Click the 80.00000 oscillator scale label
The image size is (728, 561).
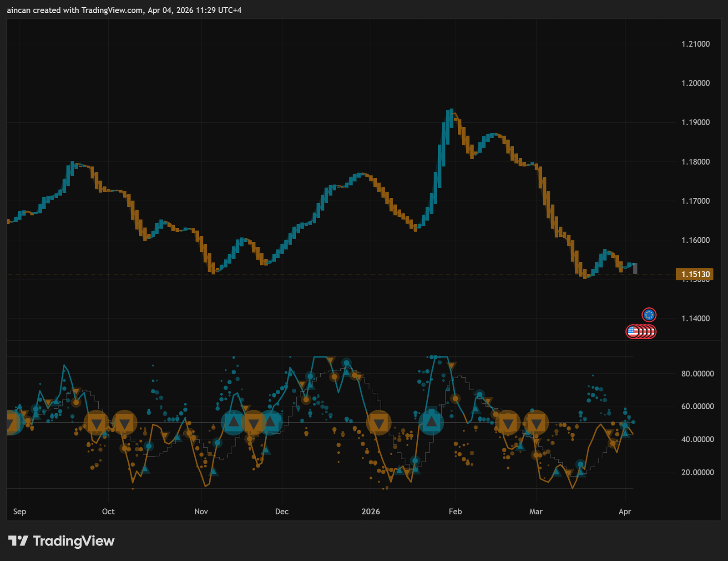pos(698,374)
